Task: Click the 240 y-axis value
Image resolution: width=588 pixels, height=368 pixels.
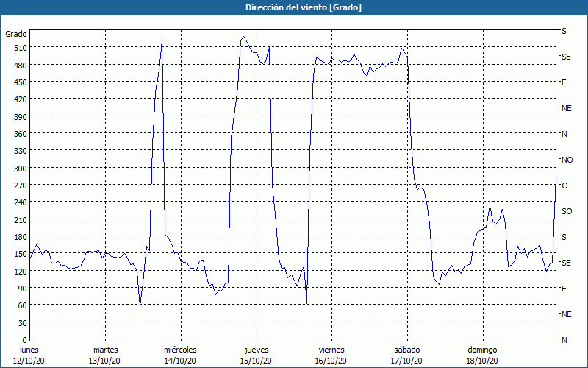Action: 21,202
